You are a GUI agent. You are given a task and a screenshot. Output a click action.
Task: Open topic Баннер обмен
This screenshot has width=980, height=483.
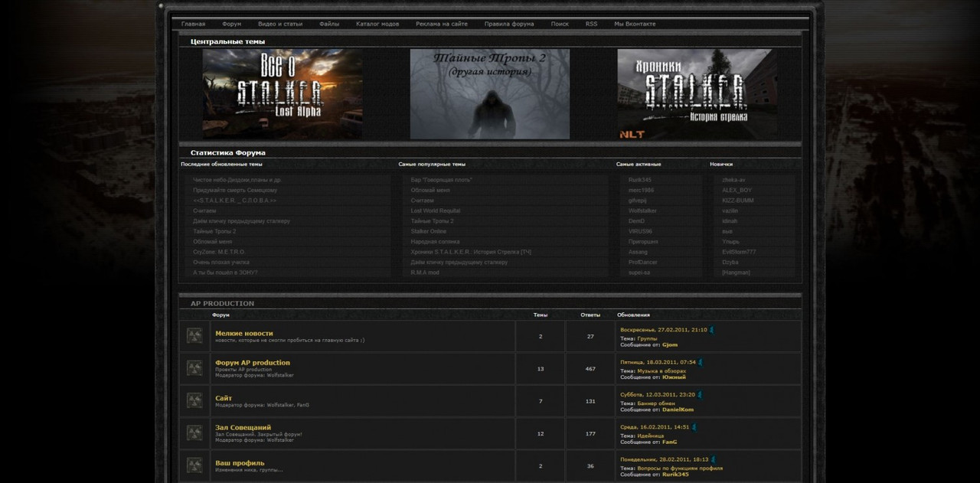tap(656, 403)
